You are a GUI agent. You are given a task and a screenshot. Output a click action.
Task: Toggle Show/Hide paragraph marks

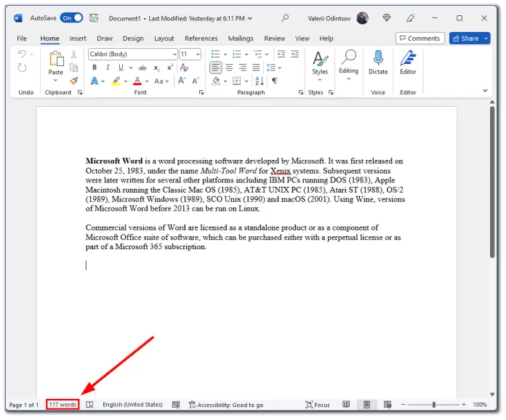(274, 81)
